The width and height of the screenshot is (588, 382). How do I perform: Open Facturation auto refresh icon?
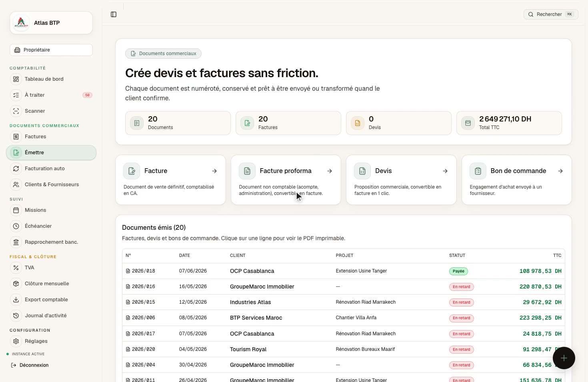click(x=16, y=169)
